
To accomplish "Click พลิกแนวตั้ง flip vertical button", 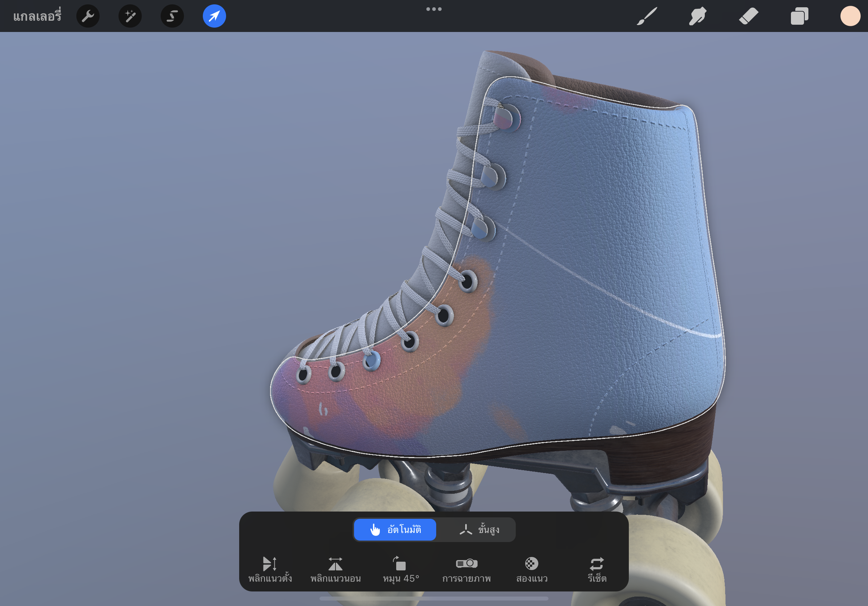I will pyautogui.click(x=270, y=569).
